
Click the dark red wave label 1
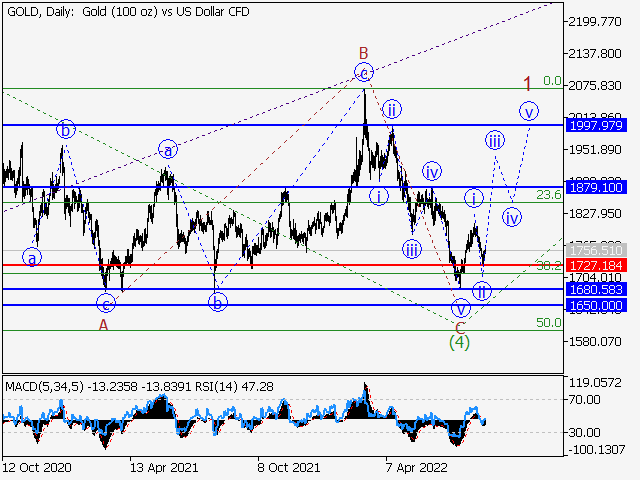tap(527, 84)
